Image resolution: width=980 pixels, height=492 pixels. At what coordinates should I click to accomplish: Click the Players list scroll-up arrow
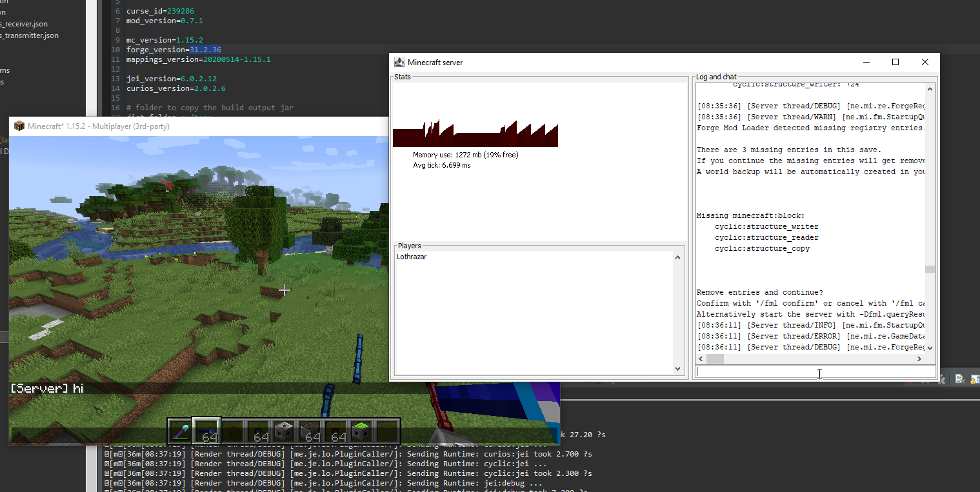click(x=677, y=257)
